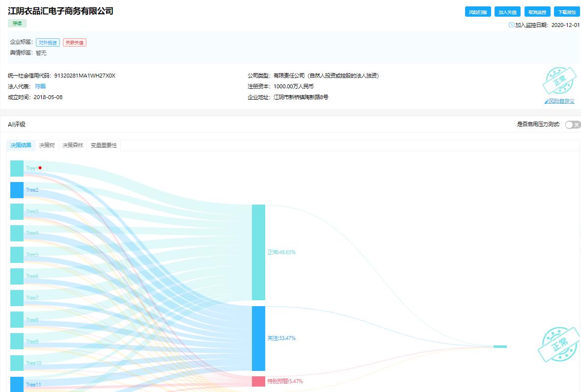Click the pencil icon beside 风险自定义
Viewport: 581px width, 392px height.
547,101
